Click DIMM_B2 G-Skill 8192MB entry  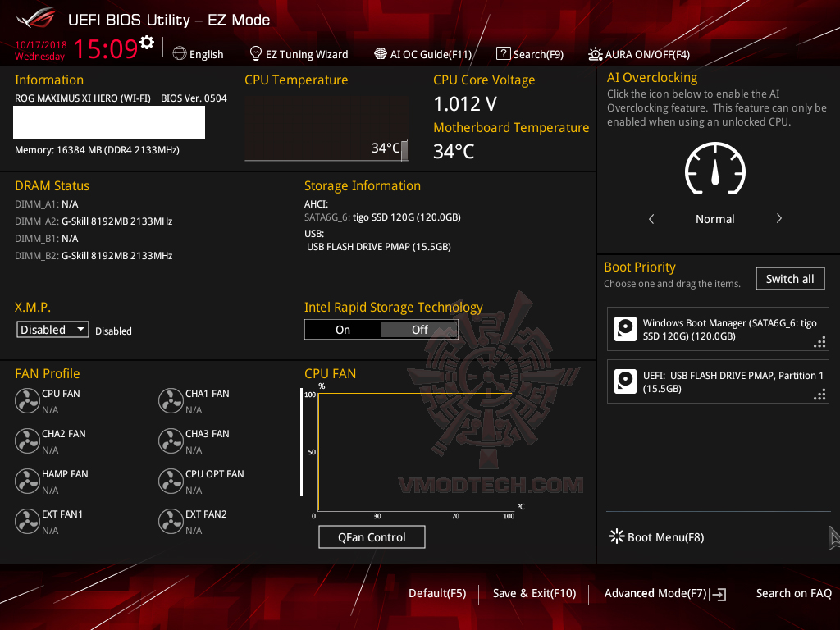click(x=94, y=256)
